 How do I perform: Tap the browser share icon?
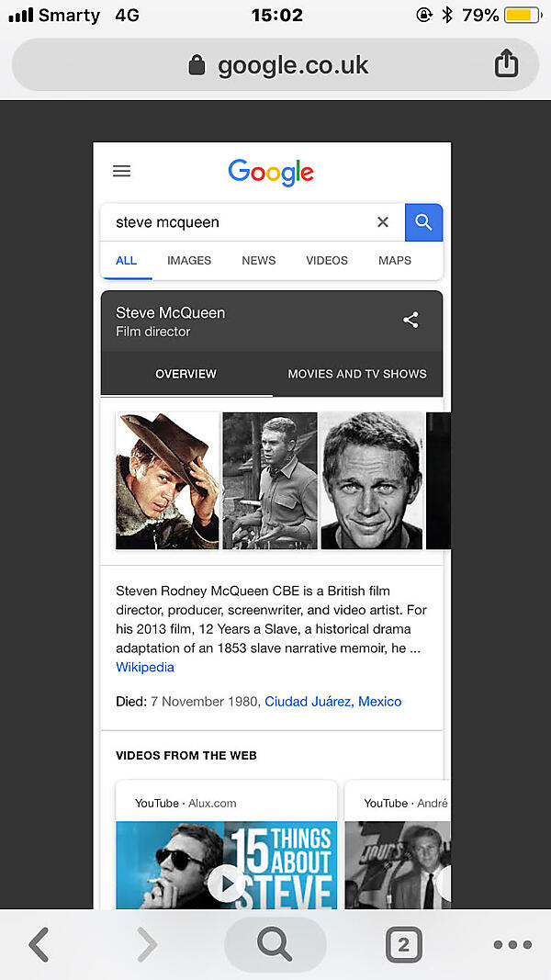coord(506,63)
